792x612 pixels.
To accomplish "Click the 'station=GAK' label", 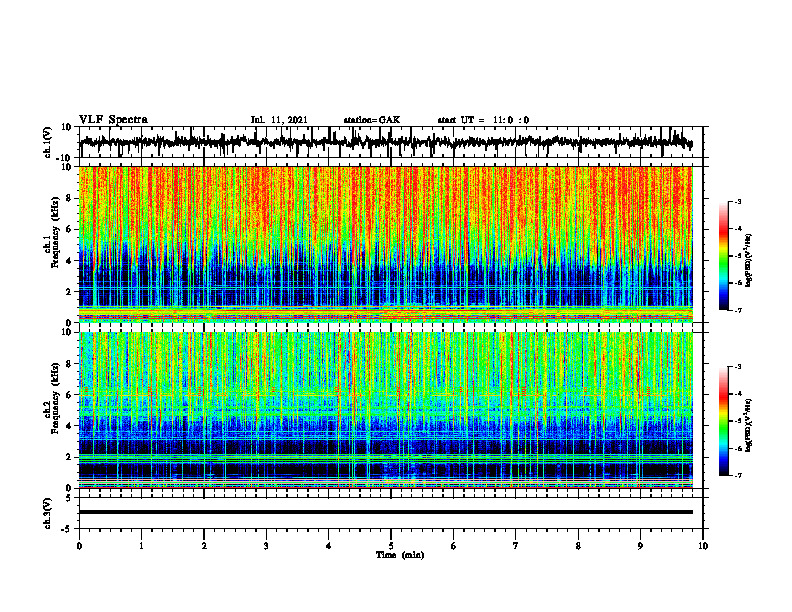I will 372,120.
